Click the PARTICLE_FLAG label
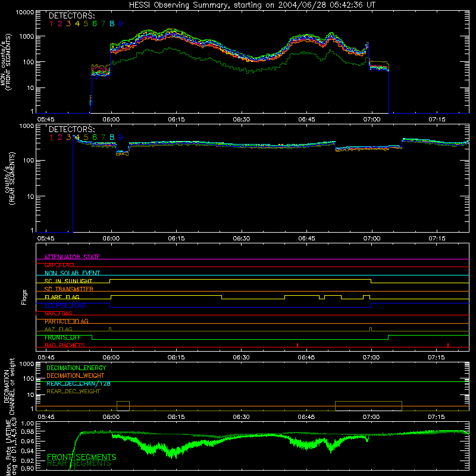Viewport: 476px width, 476px height. (x=67, y=321)
